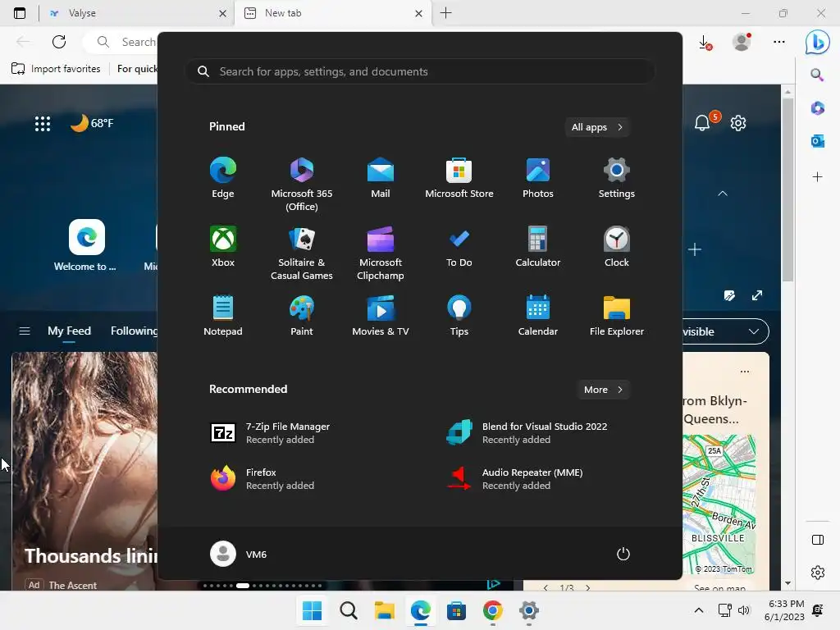Open the 68°F weather widget
The image size is (840, 630).
pos(92,123)
